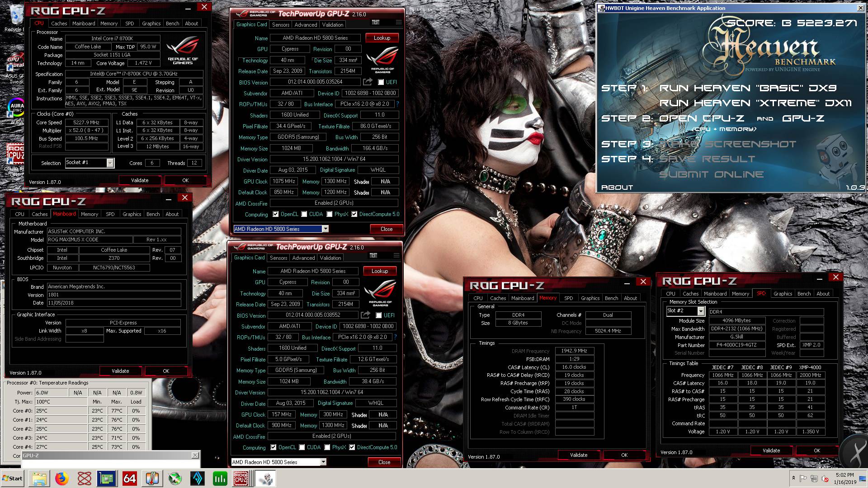Open the Start menu
The height and width of the screenshot is (488, 868).
pyautogui.click(x=13, y=479)
